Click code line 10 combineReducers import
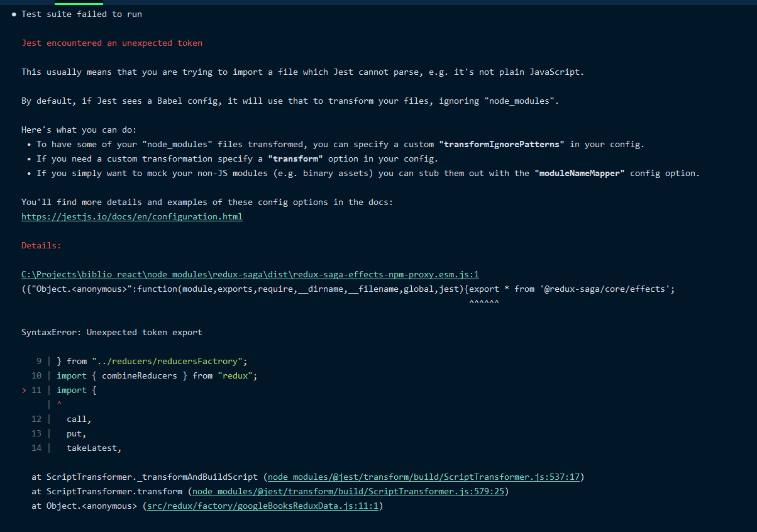The height and width of the screenshot is (532, 757). [x=157, y=375]
